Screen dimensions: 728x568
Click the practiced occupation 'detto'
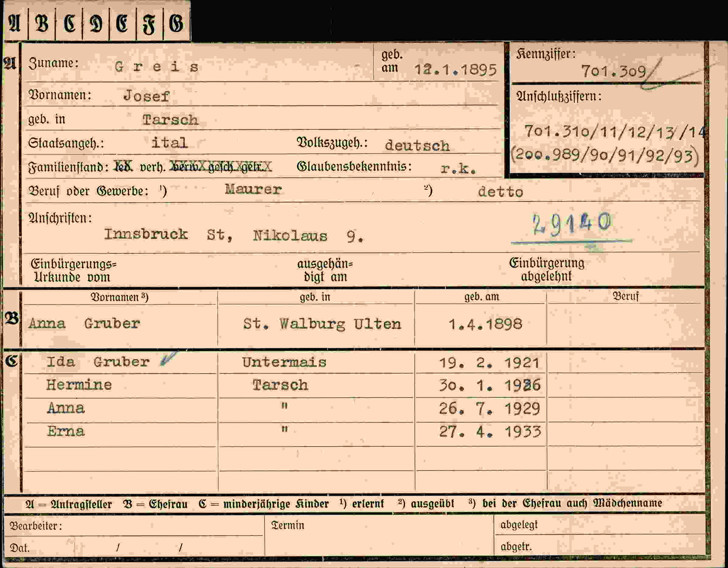[x=500, y=192]
